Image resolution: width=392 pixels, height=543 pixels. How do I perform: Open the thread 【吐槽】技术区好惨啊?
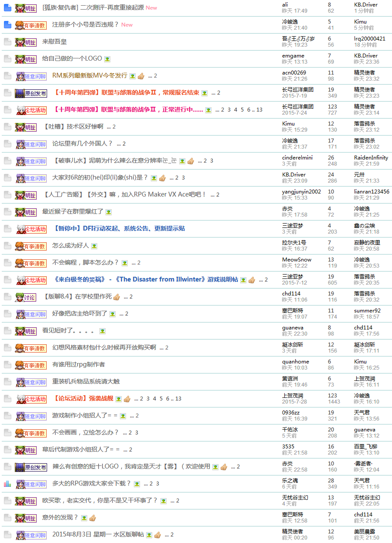73,127
